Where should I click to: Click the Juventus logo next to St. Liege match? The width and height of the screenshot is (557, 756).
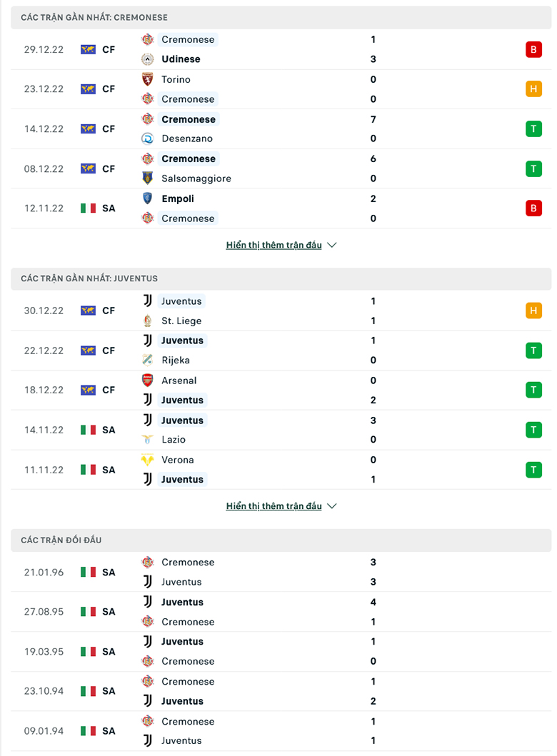tap(149, 301)
